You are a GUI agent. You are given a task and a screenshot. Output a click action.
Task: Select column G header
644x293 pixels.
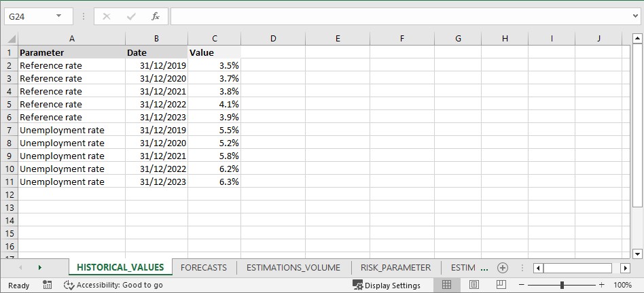pyautogui.click(x=458, y=39)
